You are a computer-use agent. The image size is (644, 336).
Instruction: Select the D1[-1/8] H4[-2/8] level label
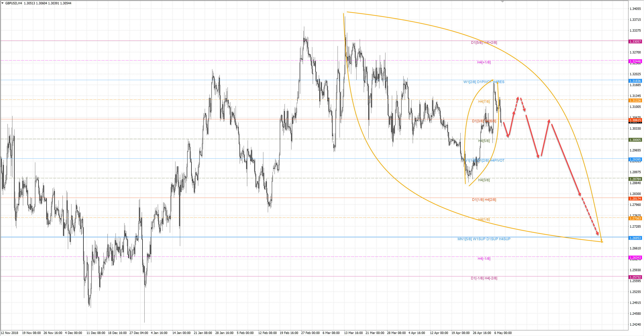click(x=484, y=278)
